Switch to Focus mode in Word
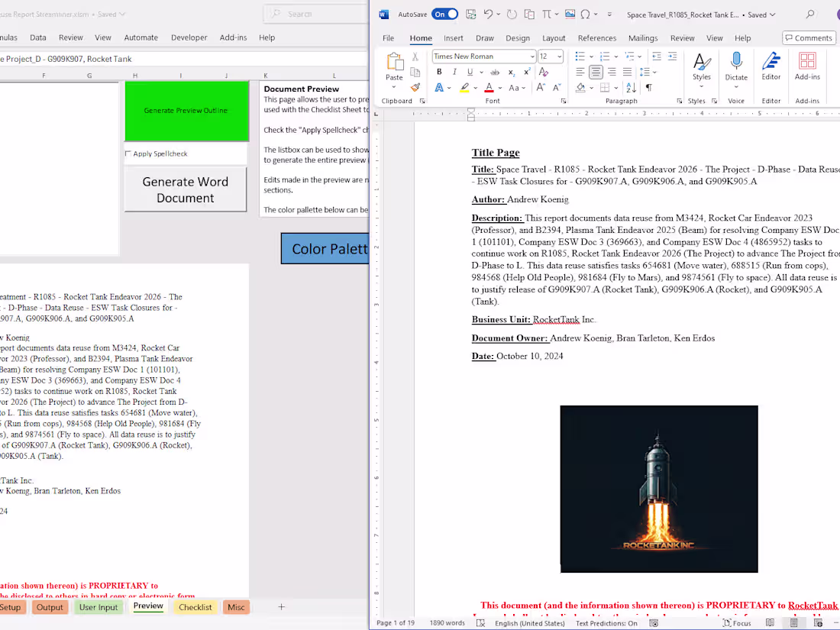 click(735, 623)
